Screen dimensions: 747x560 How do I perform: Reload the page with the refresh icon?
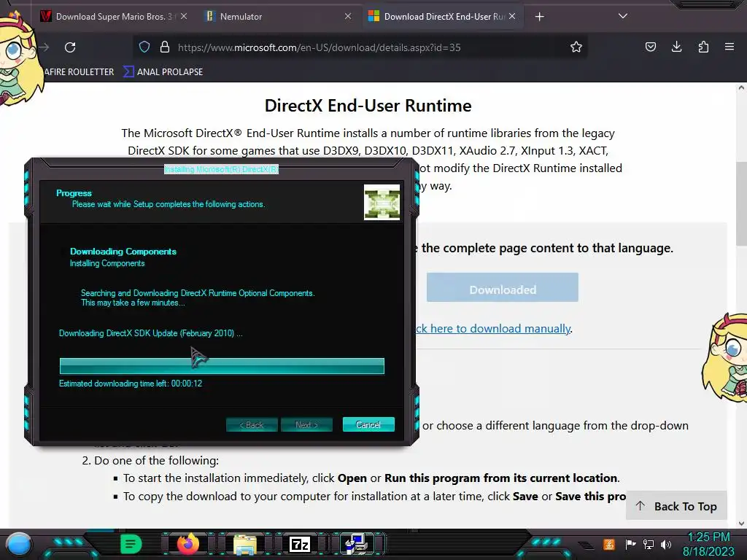70,47
